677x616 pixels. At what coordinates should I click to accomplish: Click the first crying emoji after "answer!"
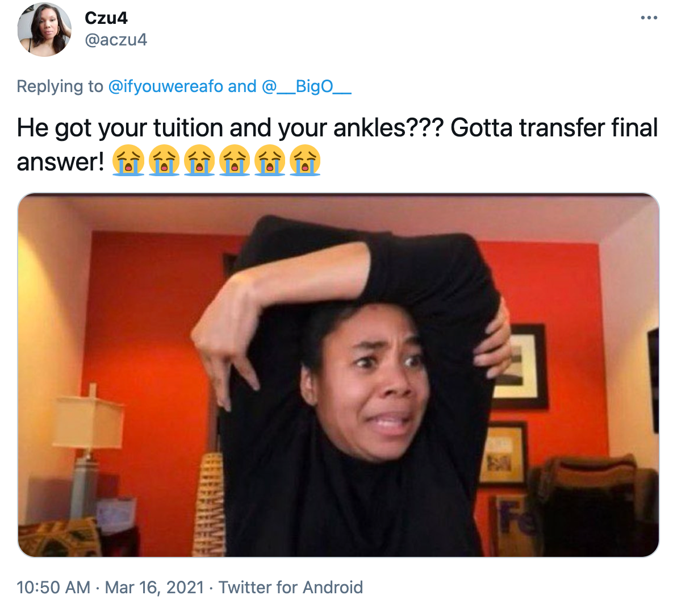pyautogui.click(x=128, y=161)
